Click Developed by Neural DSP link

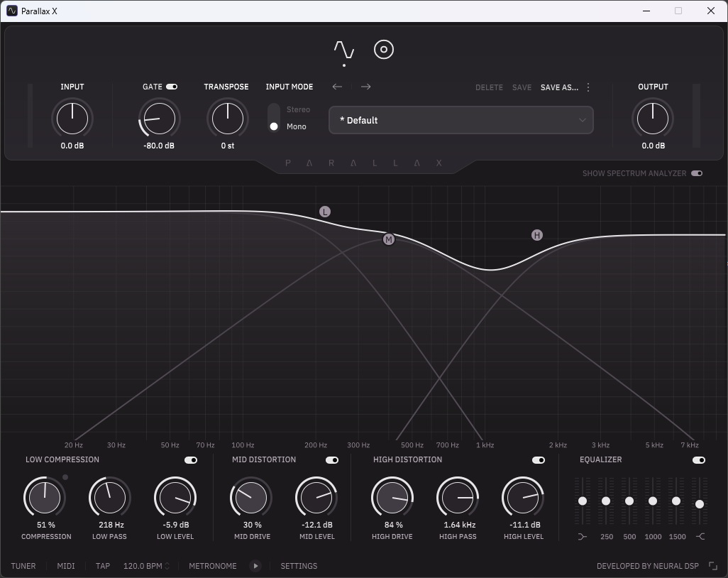[x=648, y=566]
